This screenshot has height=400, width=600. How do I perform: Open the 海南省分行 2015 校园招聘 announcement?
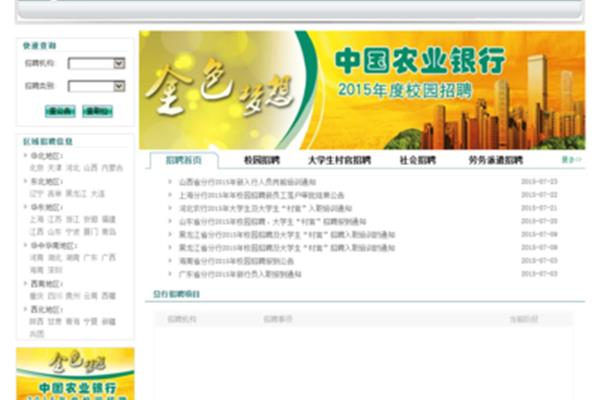pos(236,261)
